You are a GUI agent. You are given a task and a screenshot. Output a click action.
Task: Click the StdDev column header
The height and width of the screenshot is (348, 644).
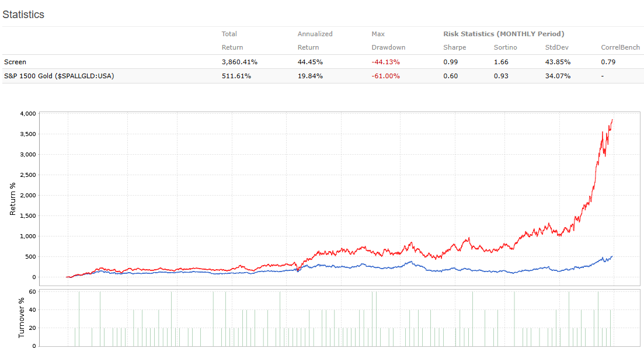556,47
